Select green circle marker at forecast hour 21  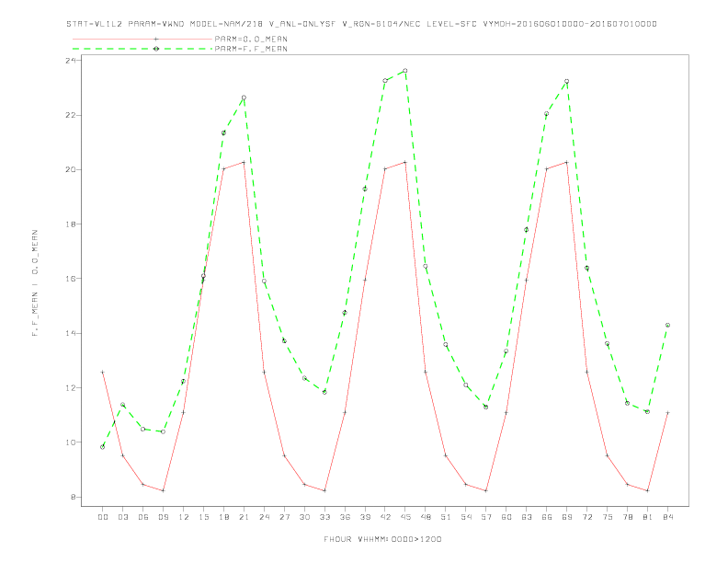(244, 98)
